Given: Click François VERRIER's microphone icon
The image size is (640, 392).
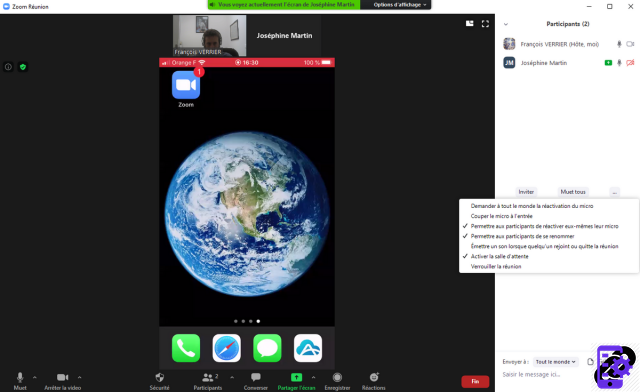Looking at the screenshot, I should point(619,44).
